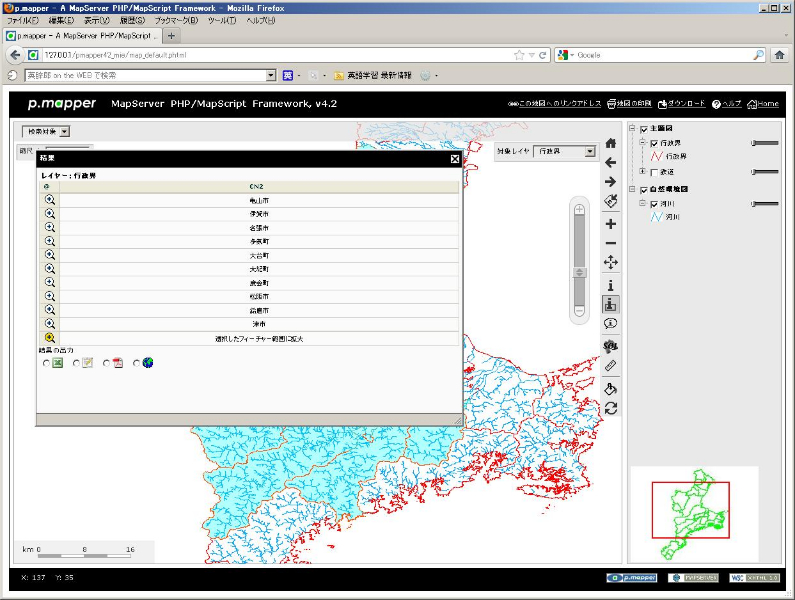Viewport: 795px width, 600px height.
Task: Open the 表示(V) browser menu
Action: (98, 20)
